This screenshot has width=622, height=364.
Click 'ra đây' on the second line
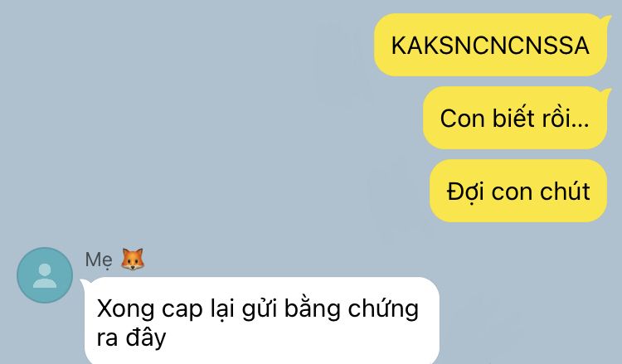tap(131, 337)
